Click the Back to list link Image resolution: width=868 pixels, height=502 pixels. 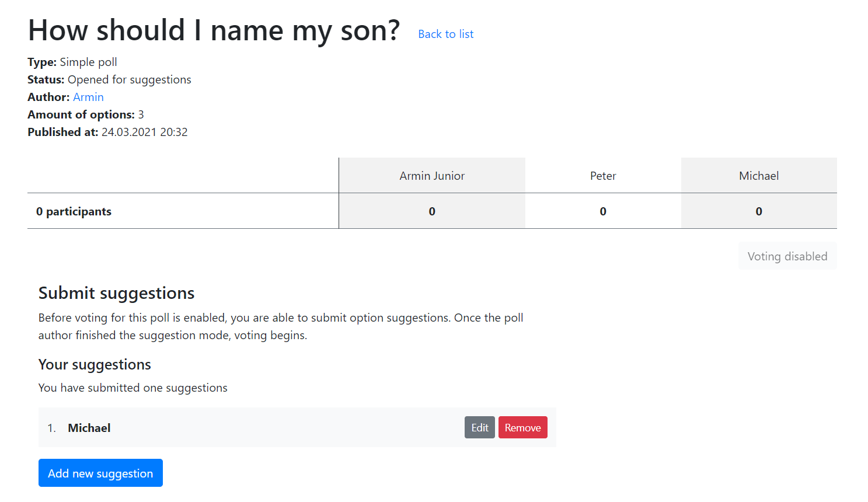point(445,34)
